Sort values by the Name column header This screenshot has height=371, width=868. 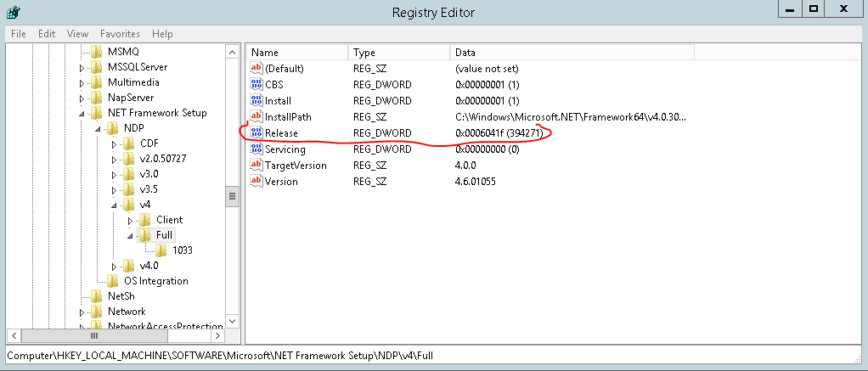297,53
